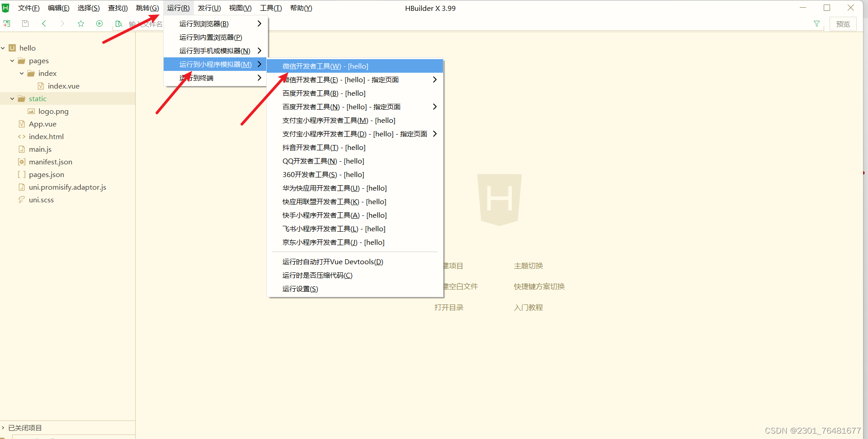Click the settings icon beside manifest.json

(x=22, y=162)
